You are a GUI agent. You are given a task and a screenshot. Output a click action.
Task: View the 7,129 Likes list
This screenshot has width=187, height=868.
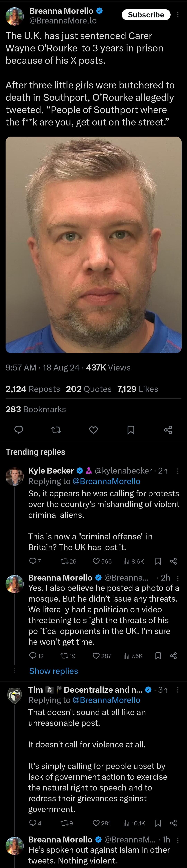[x=137, y=389]
